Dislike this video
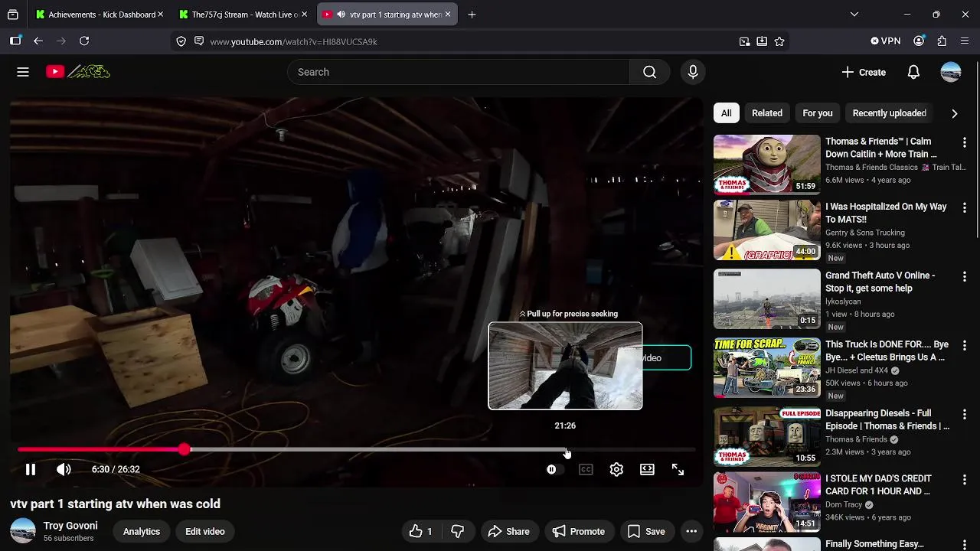Viewport: 980px width, 551px height. [x=458, y=531]
